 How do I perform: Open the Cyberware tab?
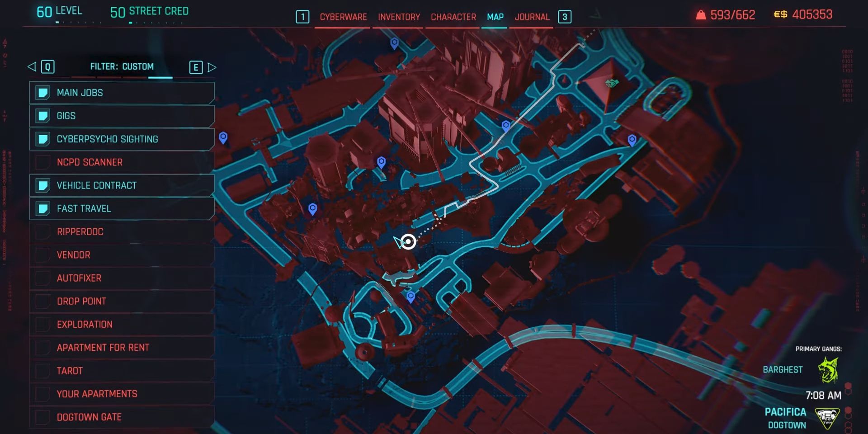pyautogui.click(x=343, y=17)
